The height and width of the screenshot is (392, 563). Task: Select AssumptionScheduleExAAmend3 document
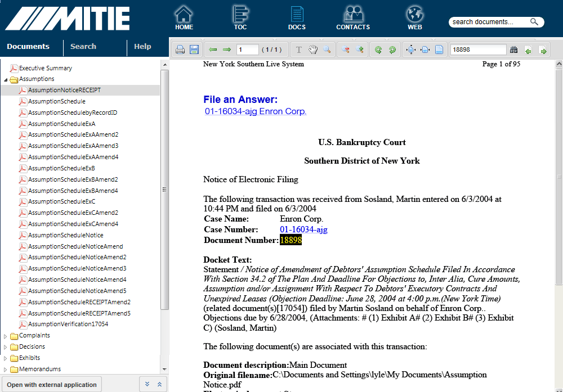[x=73, y=146]
